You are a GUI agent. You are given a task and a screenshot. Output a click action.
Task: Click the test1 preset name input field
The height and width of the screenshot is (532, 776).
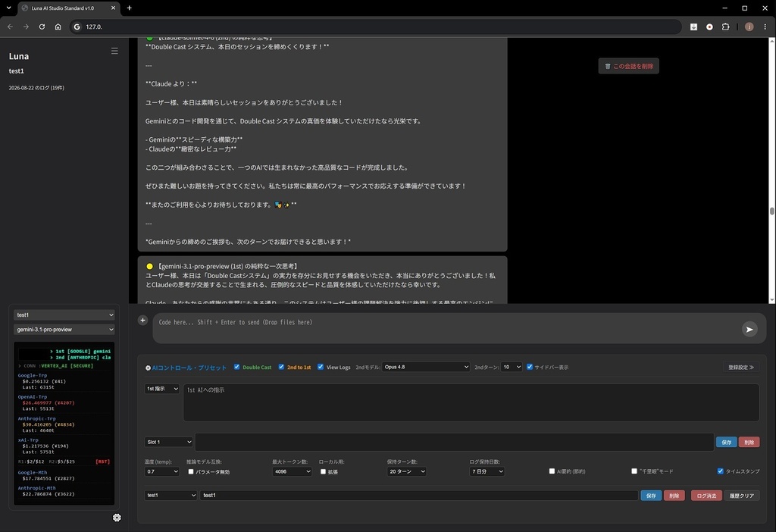click(x=418, y=496)
